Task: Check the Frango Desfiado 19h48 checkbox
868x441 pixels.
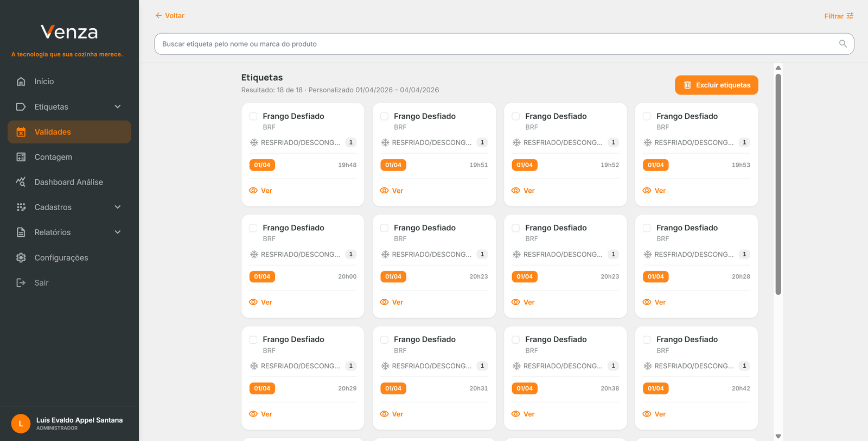Action: click(253, 116)
